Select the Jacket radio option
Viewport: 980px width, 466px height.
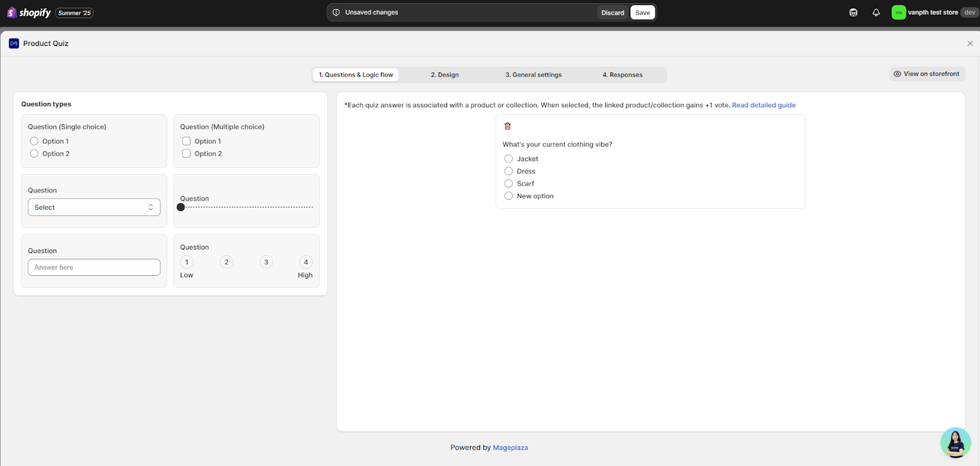[x=508, y=159]
